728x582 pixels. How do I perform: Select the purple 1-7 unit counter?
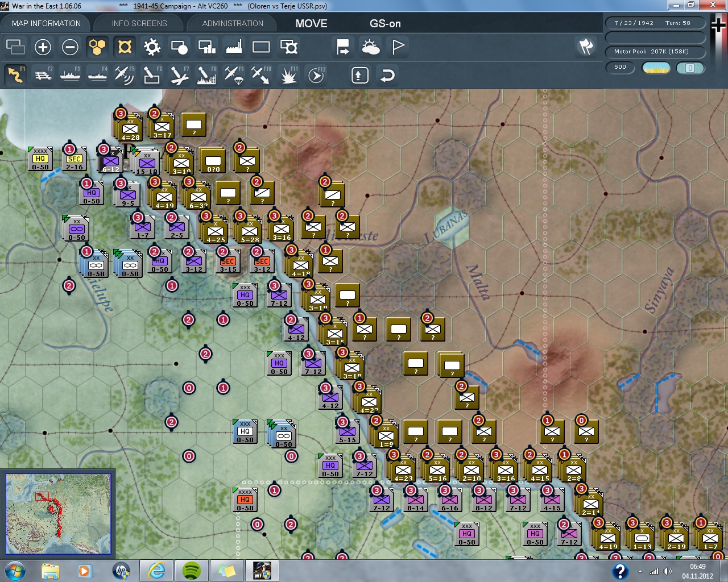(x=143, y=227)
